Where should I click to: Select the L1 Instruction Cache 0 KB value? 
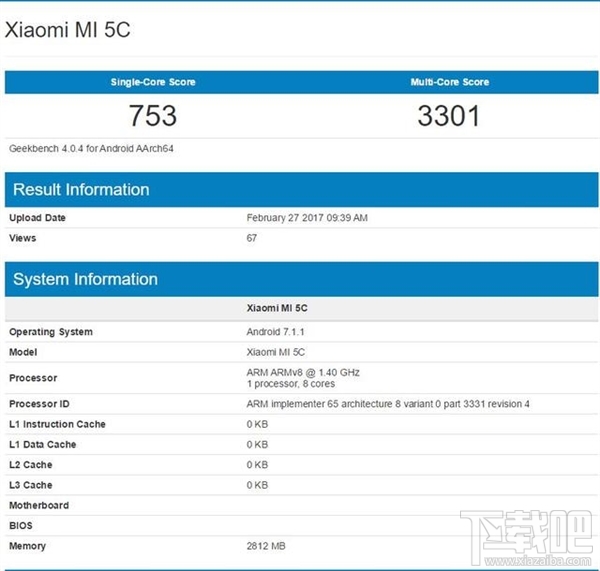(x=257, y=424)
